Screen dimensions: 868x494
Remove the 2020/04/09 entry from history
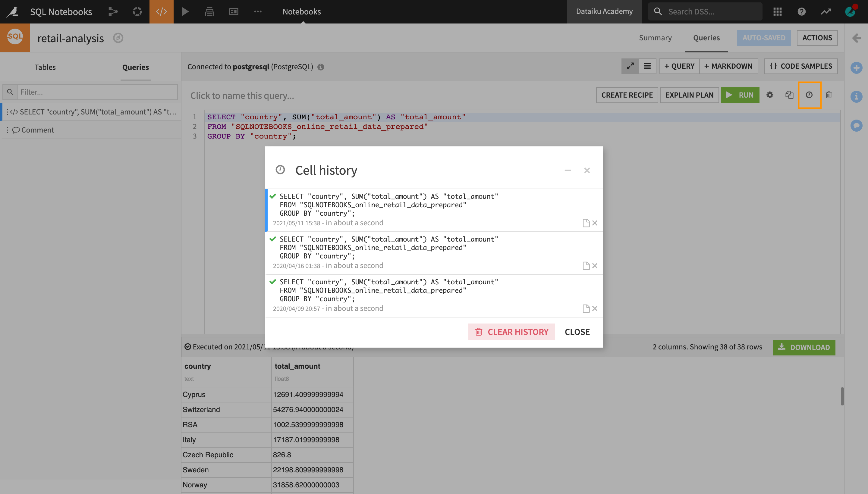594,308
